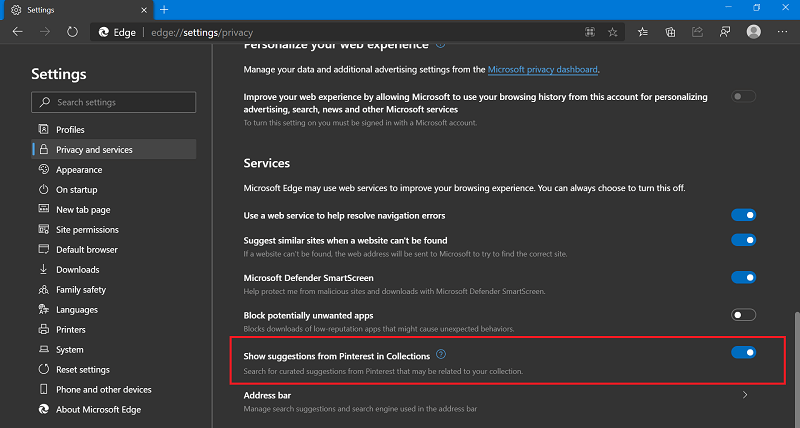The image size is (800, 428).
Task: Click the Printers icon
Action: coord(44,329)
